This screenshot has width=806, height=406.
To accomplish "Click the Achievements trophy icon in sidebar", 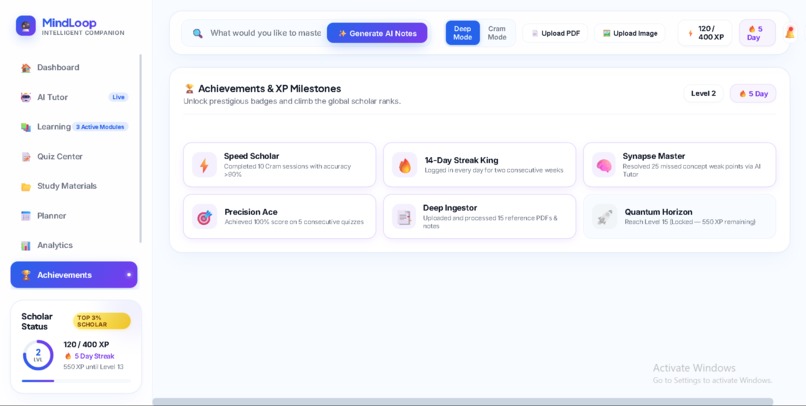I will point(26,275).
